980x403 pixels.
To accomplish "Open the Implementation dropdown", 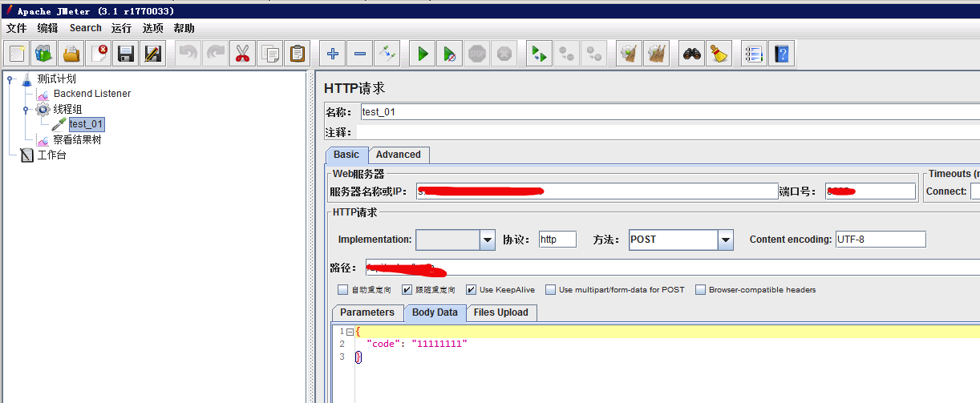I will 487,240.
